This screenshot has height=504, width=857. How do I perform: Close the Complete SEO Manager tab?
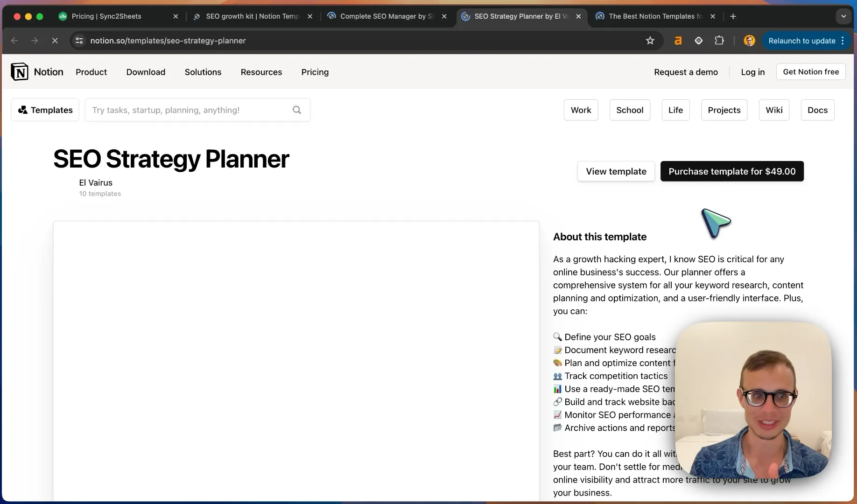[444, 16]
